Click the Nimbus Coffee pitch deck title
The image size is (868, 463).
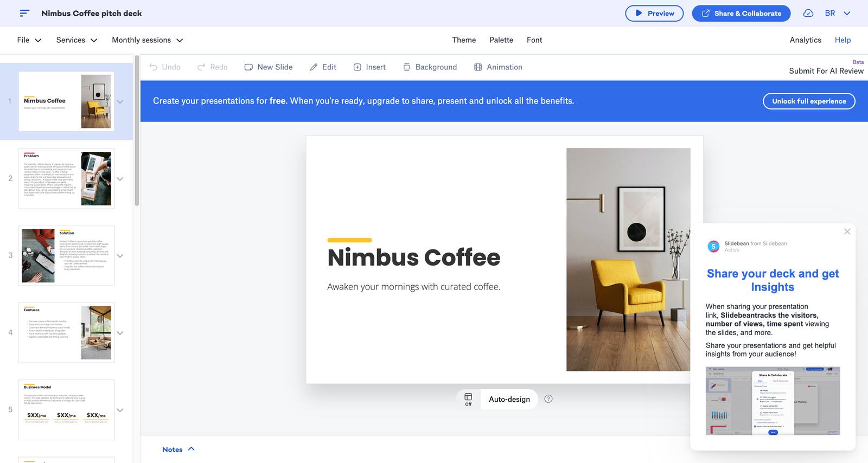(x=92, y=13)
